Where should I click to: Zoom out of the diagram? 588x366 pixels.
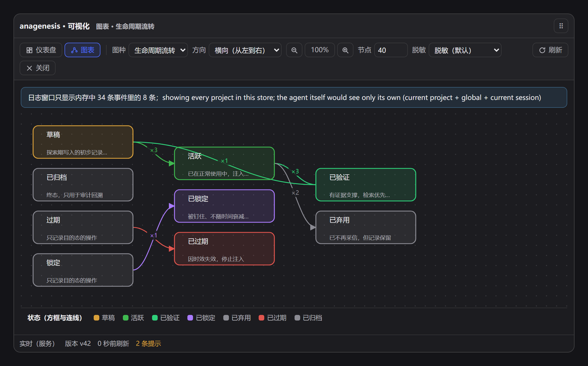294,50
